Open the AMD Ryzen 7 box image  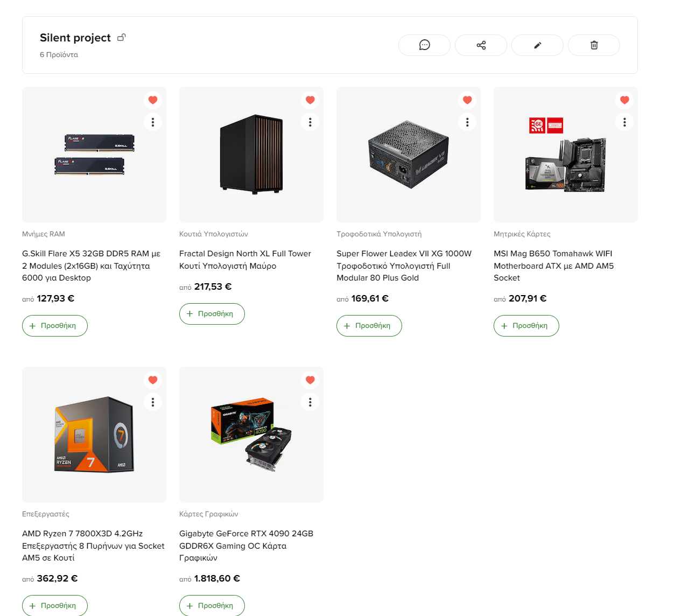94,435
